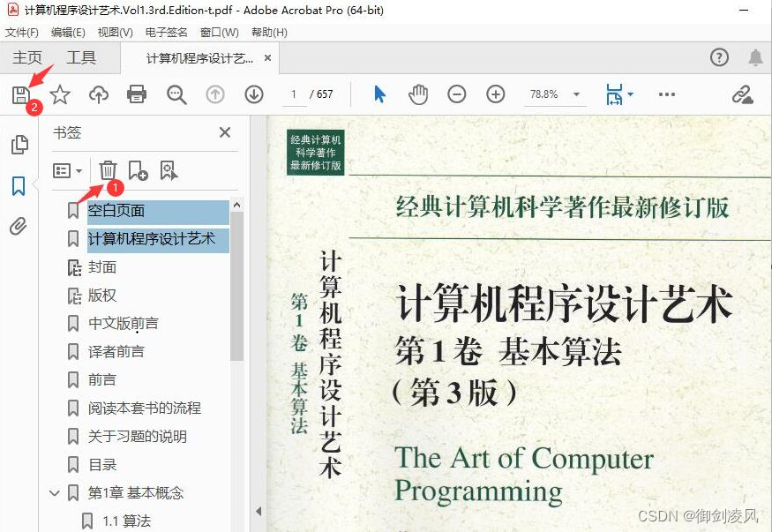The height and width of the screenshot is (532, 772).
Task: Open the 电子签名 menu
Action: click(x=167, y=33)
